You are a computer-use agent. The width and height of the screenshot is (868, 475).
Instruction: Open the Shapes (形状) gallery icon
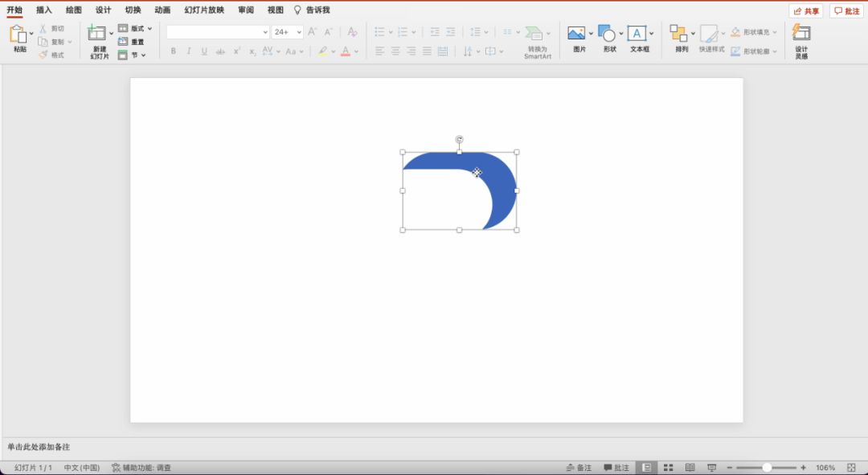click(x=607, y=34)
